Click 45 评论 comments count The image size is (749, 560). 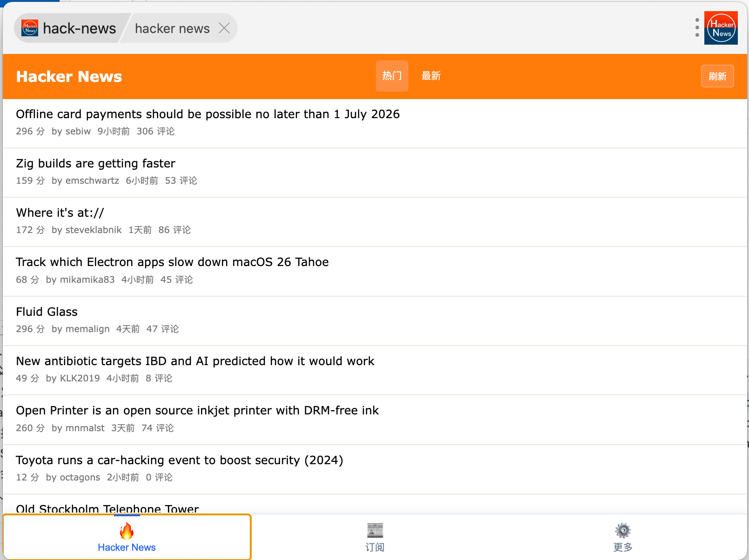[177, 280]
